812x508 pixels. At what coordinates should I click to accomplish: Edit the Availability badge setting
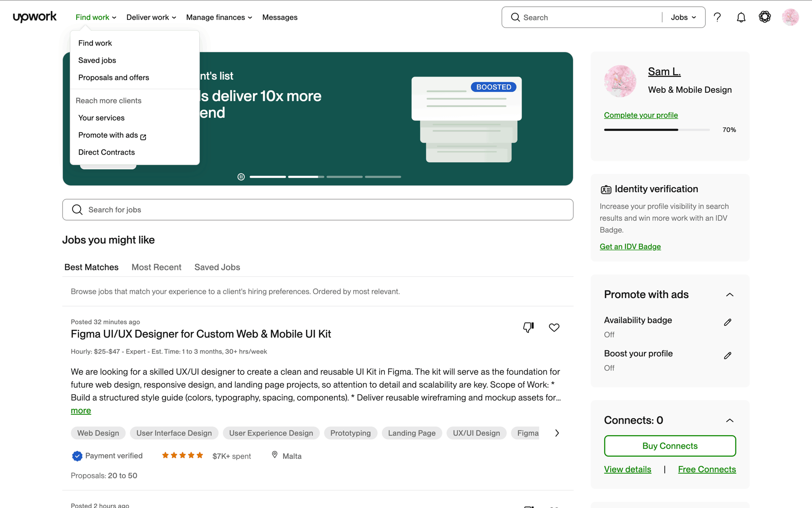(727, 322)
